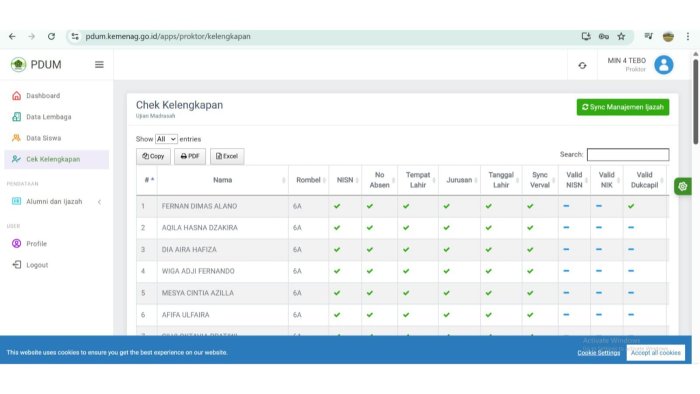Sort table by NISN column

(345, 180)
